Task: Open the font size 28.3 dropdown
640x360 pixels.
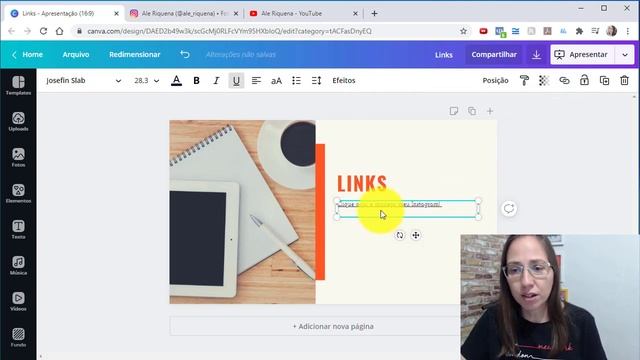Action: point(146,80)
